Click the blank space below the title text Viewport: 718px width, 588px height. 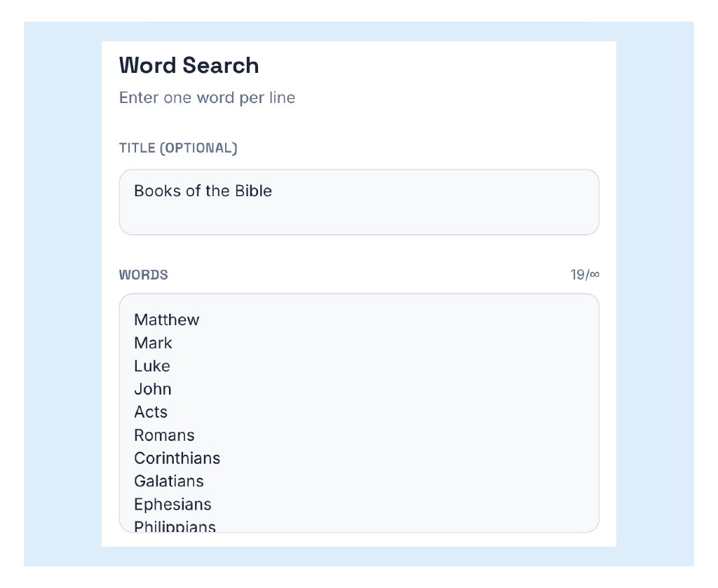click(x=359, y=217)
